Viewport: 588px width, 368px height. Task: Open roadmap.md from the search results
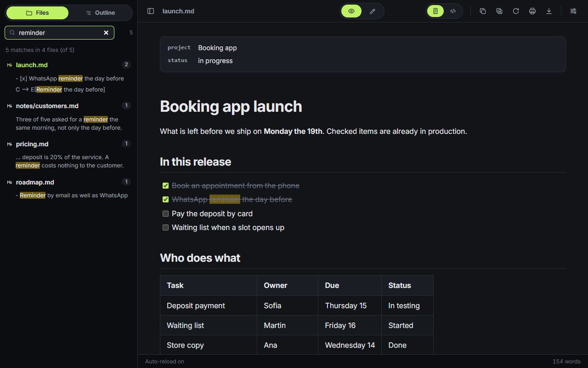(x=69, y=182)
